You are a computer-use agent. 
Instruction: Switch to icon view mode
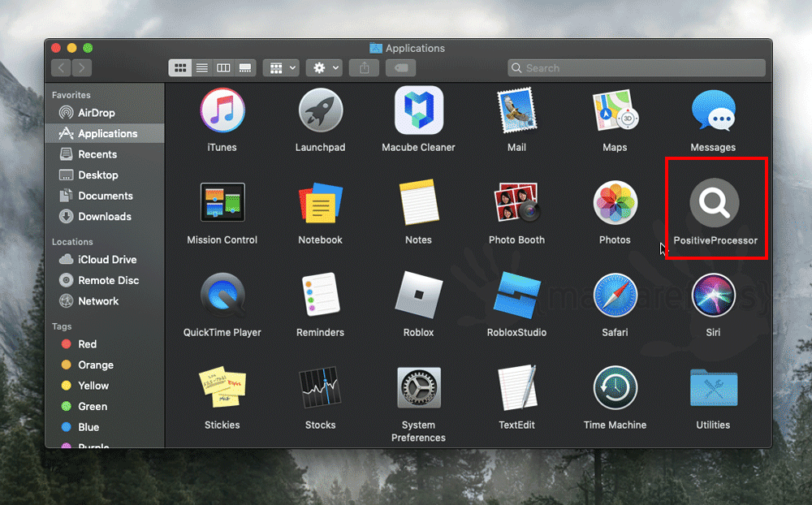pos(179,68)
